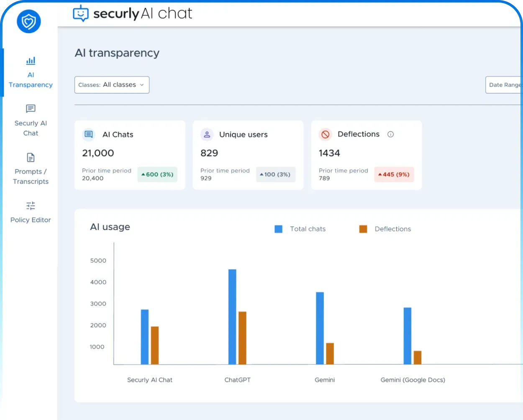Select the Securly AI Chat sidebar icon
The height and width of the screenshot is (420, 523).
pyautogui.click(x=31, y=109)
